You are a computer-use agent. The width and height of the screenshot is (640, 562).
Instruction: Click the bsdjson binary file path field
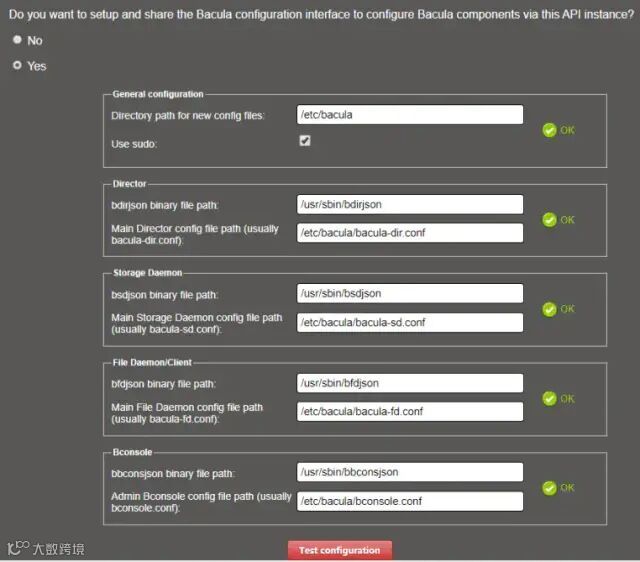(410, 293)
